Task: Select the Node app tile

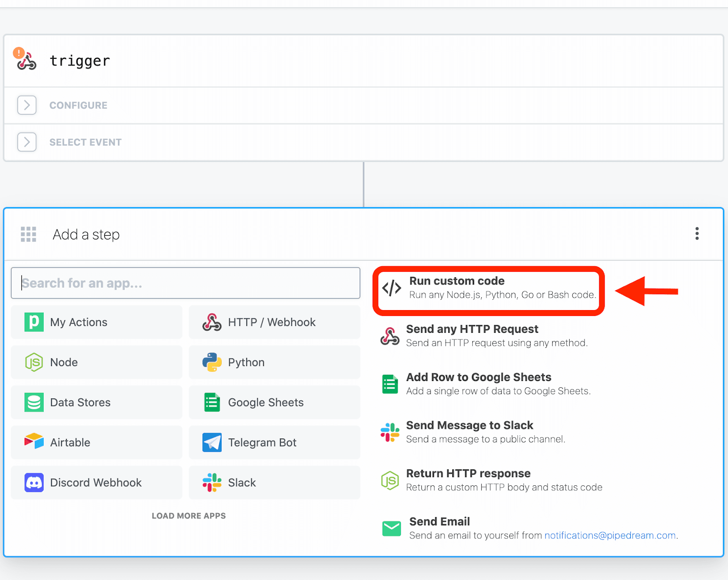Action: 96,362
